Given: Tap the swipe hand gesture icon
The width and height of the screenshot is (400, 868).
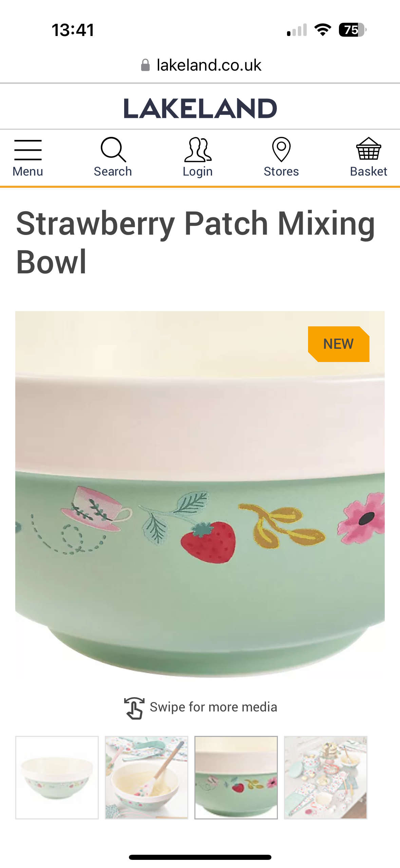Looking at the screenshot, I should (134, 708).
